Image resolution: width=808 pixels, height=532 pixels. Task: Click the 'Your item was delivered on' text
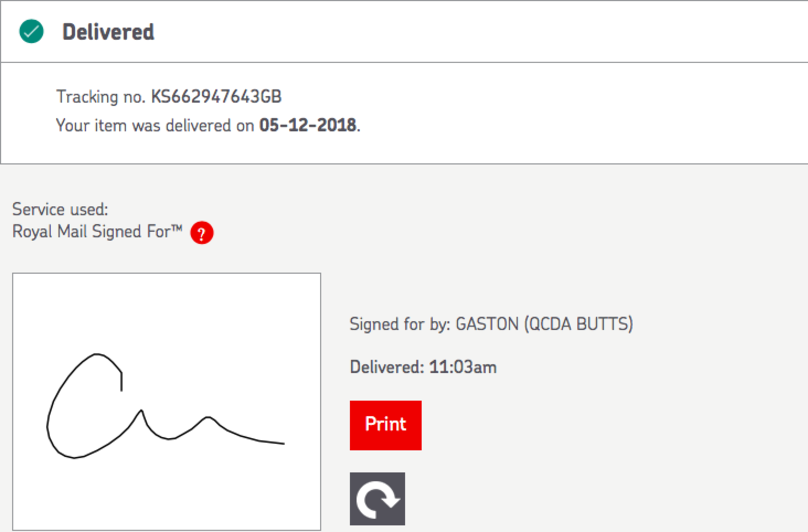click(x=155, y=125)
